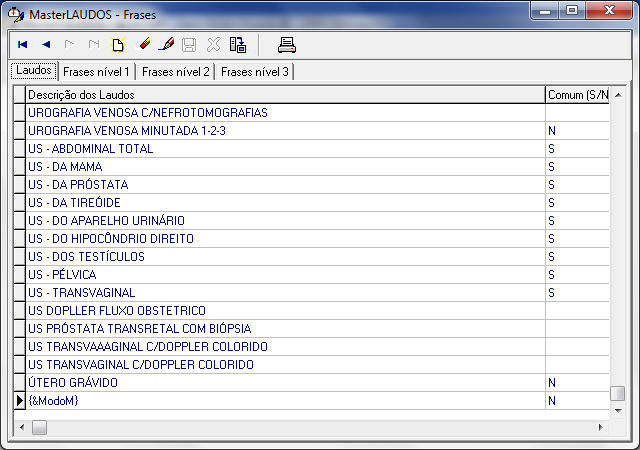The height and width of the screenshot is (450, 640).
Task: Click the horizontal scrollbar left arrow
Action: [22, 428]
